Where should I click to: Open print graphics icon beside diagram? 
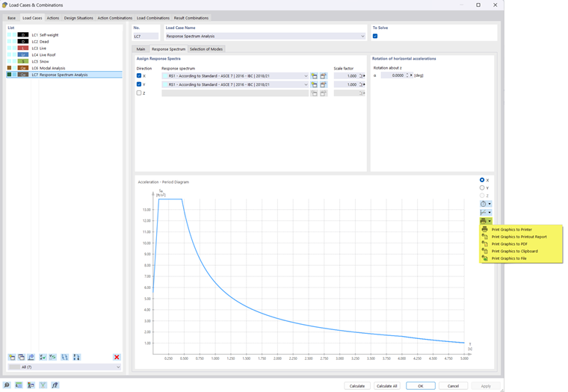tap(484, 221)
